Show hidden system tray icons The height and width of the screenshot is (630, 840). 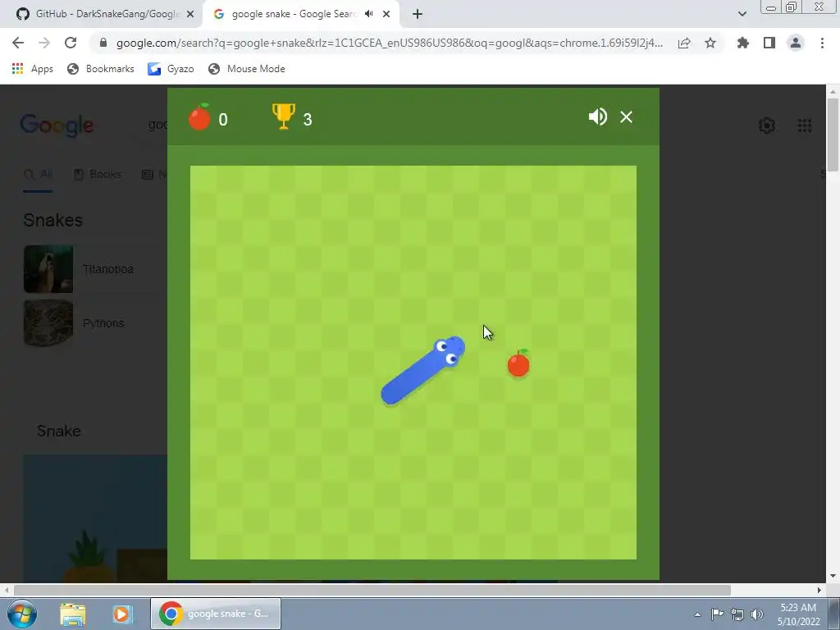coord(697,614)
